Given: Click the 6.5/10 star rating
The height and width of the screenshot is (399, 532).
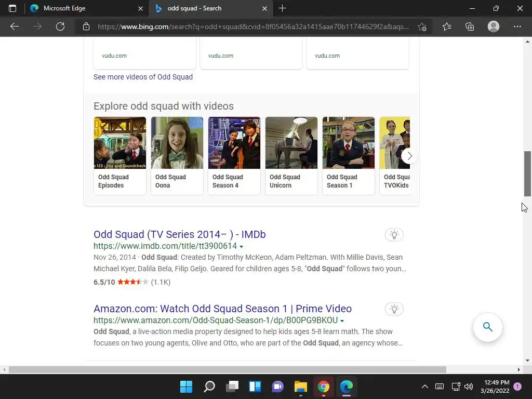Looking at the screenshot, I should click(x=132, y=282).
